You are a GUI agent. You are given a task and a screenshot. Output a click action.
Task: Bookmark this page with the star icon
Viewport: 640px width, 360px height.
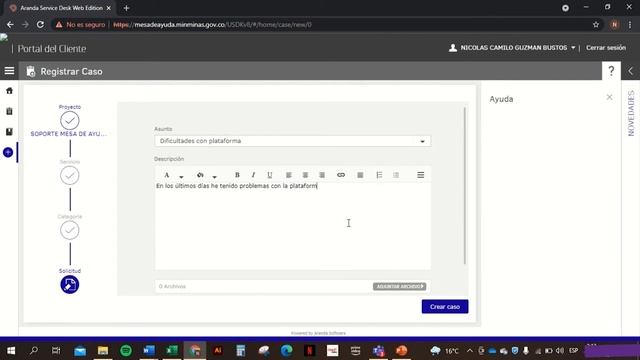(596, 25)
